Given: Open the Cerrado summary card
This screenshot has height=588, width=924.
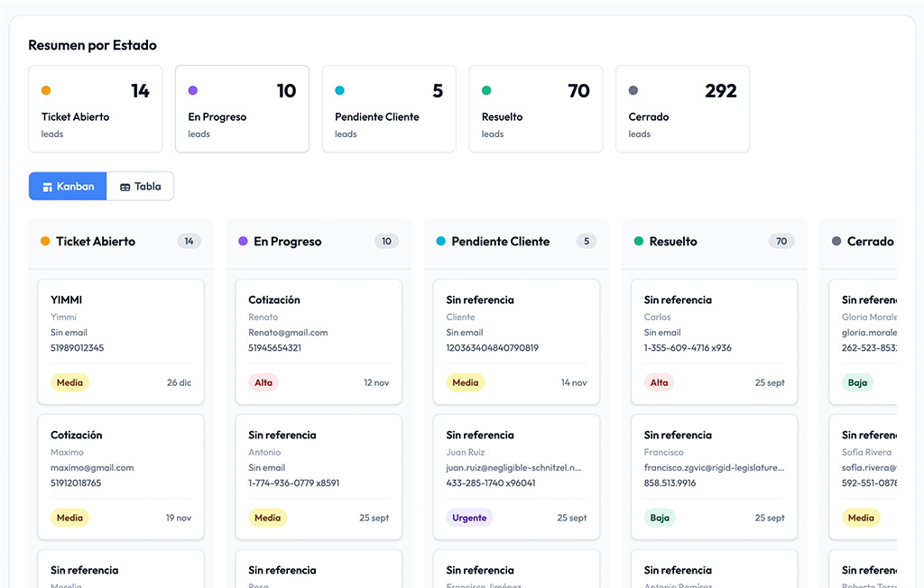Looking at the screenshot, I should point(682,109).
